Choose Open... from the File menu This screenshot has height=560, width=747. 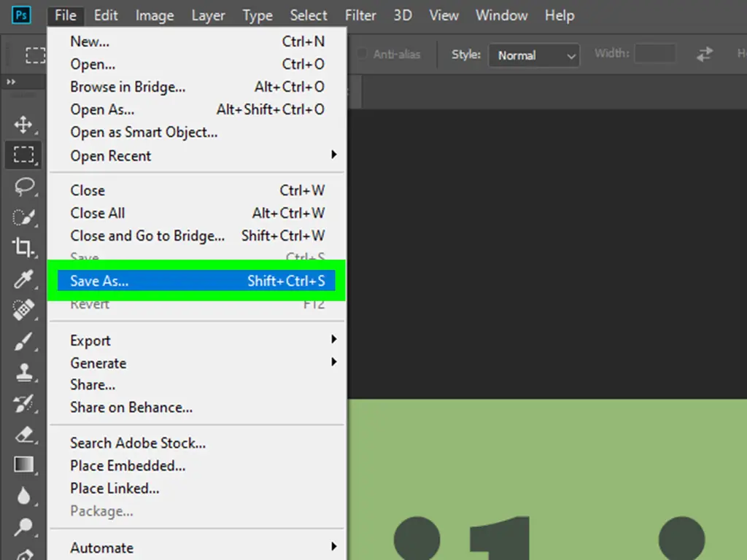pos(197,64)
